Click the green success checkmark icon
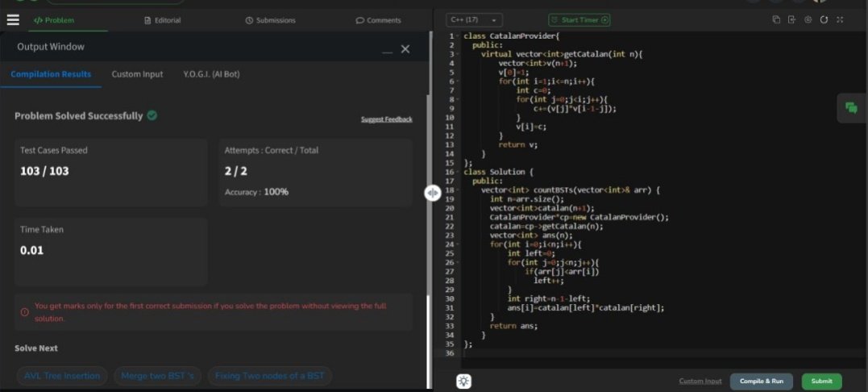The width and height of the screenshot is (868, 392). point(152,115)
